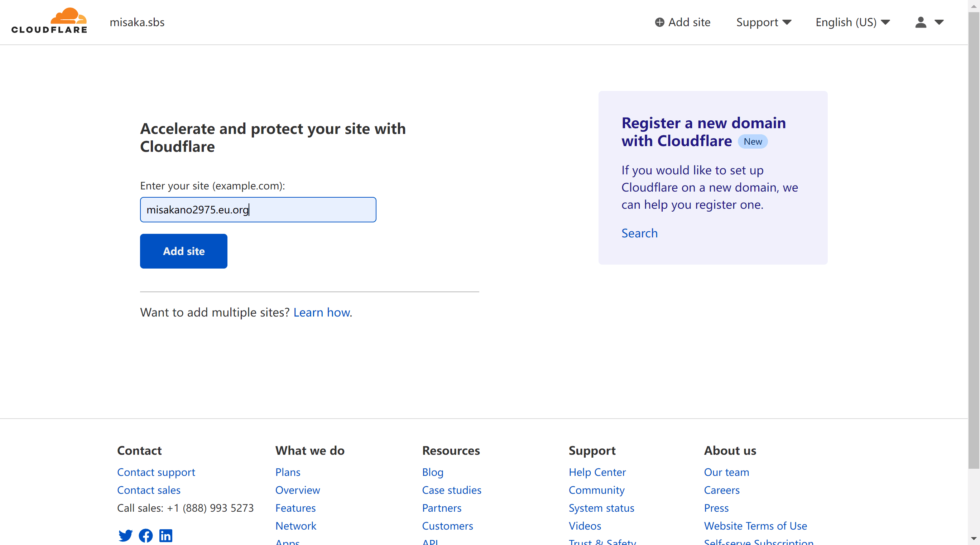Viewport: 980px width, 545px height.
Task: Click the Cloudflare logo
Action: pyautogui.click(x=49, y=21)
